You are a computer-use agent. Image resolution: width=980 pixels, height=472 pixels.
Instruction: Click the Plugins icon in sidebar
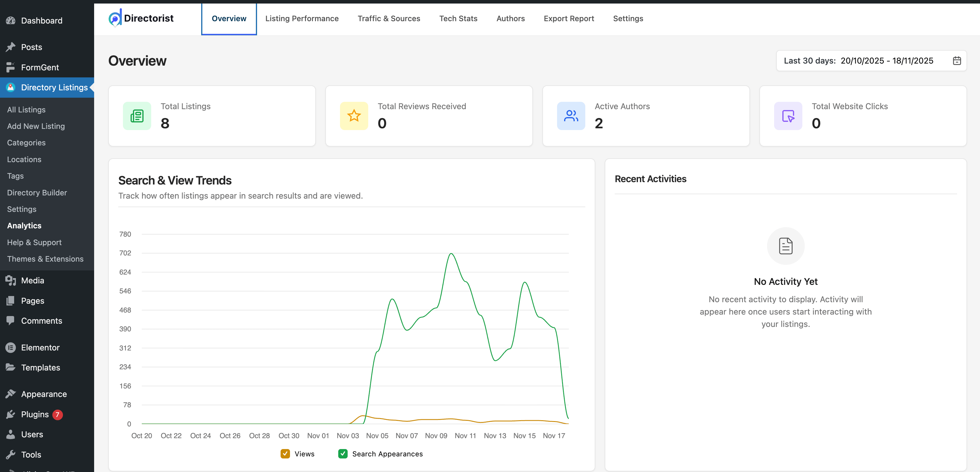(x=11, y=414)
